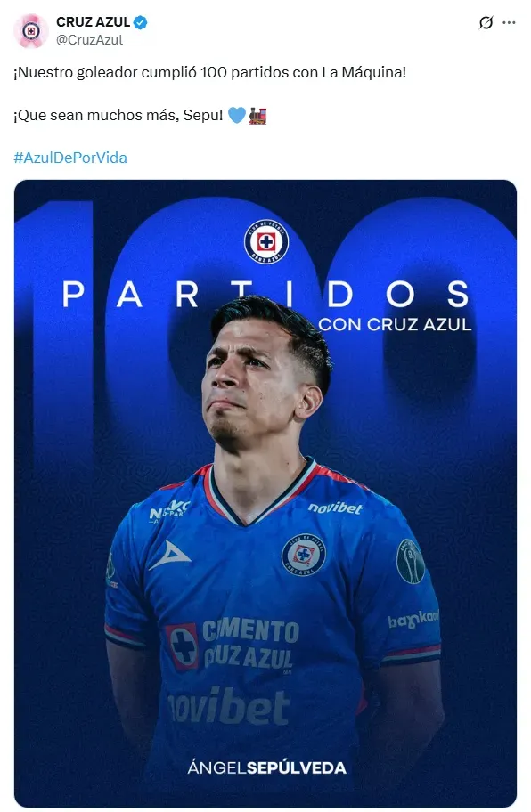Image resolution: width=531 pixels, height=812 pixels.
Task: Click the Cruz Azul club crest atop the poster
Action: coord(266,241)
